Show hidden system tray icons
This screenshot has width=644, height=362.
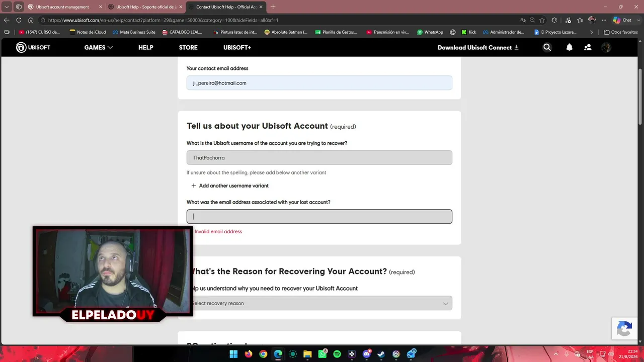click(x=555, y=354)
